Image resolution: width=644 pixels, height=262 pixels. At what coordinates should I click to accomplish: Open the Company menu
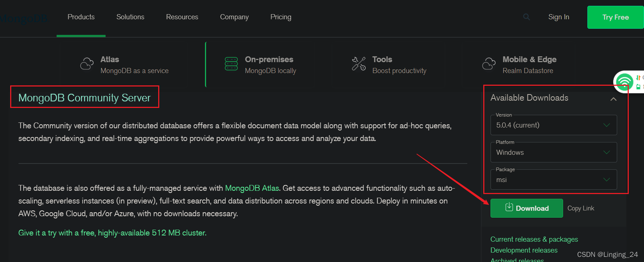[x=234, y=17]
